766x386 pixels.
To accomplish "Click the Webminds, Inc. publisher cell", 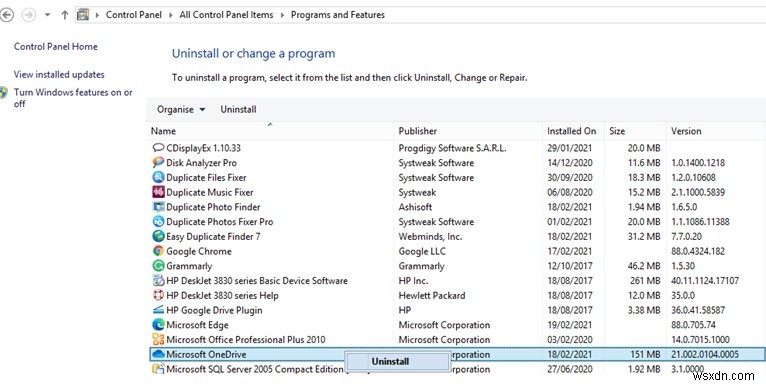I will [x=430, y=236].
